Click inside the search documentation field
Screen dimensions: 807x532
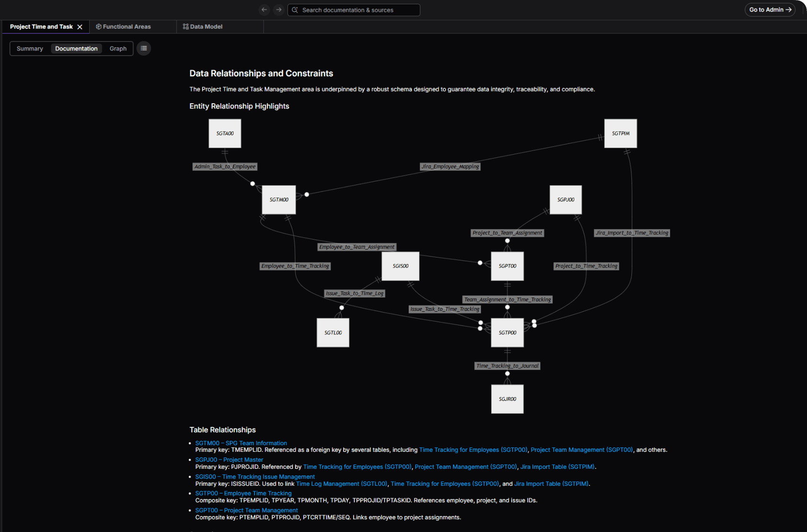pyautogui.click(x=354, y=9)
